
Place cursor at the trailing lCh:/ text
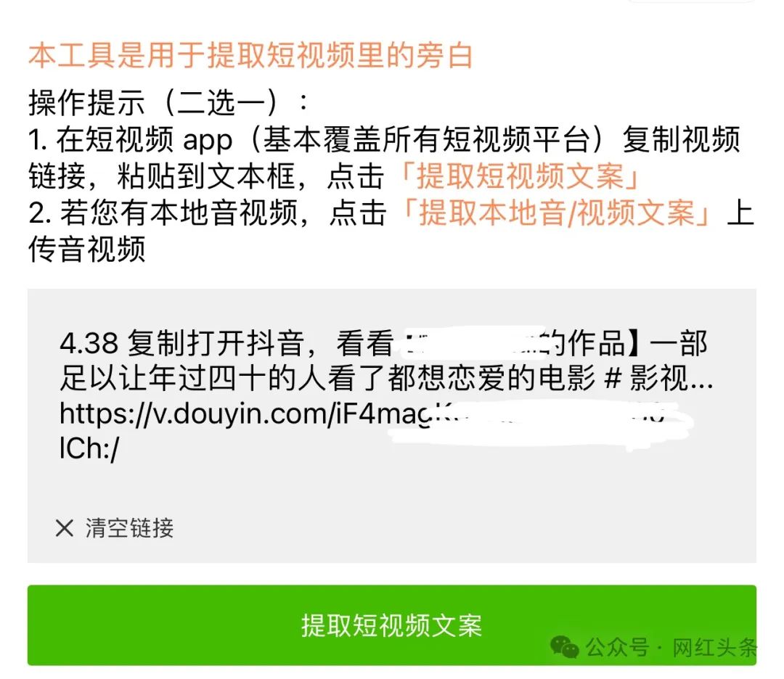(x=89, y=448)
